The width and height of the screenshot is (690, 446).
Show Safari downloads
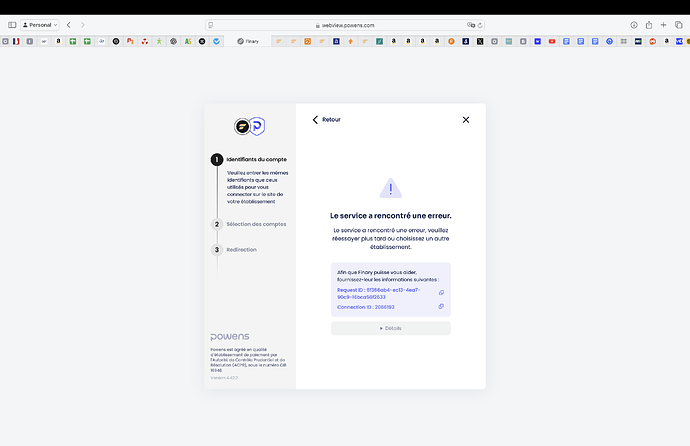coord(634,25)
